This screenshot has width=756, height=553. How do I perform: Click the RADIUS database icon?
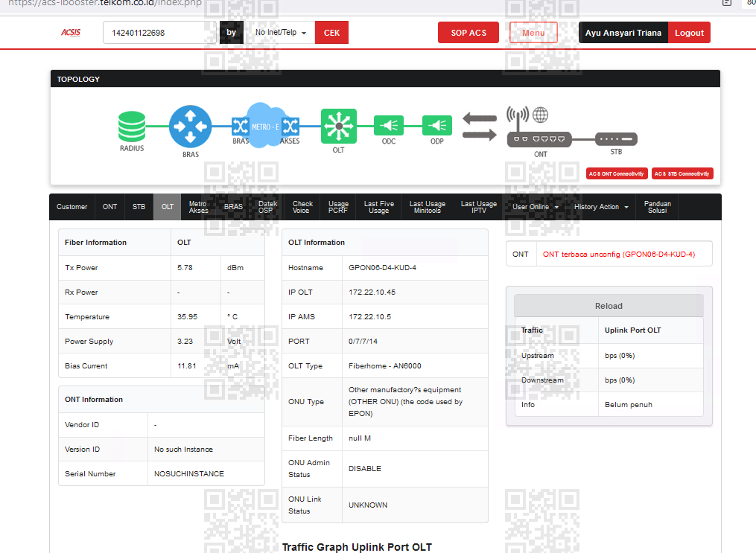(132, 127)
